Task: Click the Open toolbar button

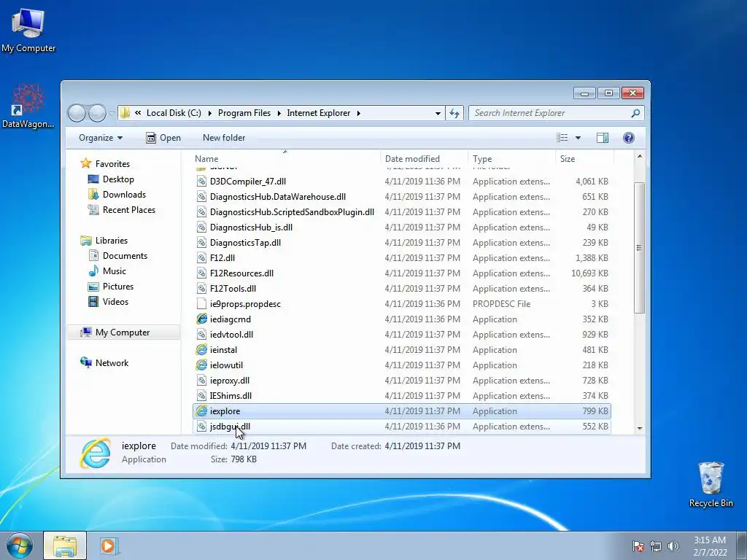Action: tap(163, 138)
